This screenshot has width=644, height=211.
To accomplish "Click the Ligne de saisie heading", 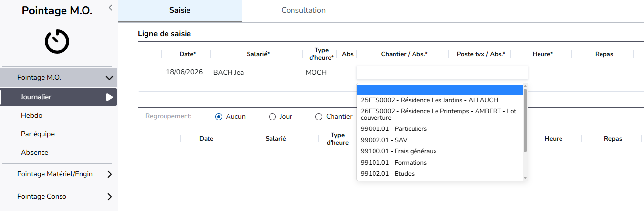I will click(x=164, y=34).
